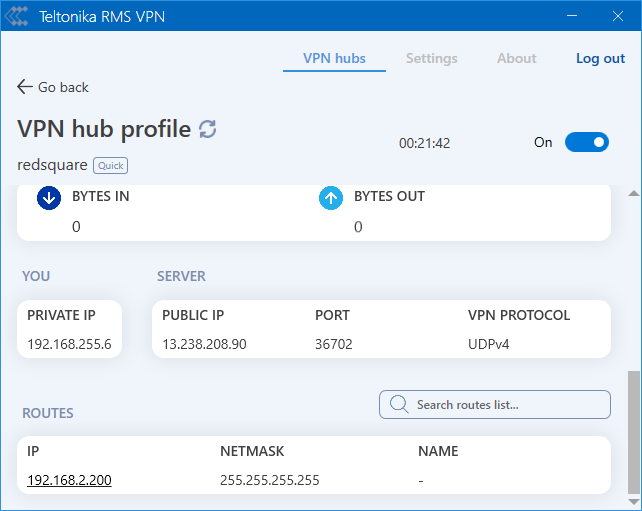Close the Teltonika RMS VPN window
The height and width of the screenshot is (511, 642).
[x=618, y=16]
